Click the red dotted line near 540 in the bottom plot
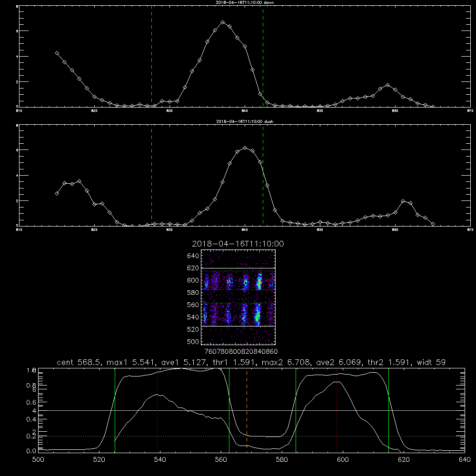Image resolution: width=476 pixels, height=476 pixels. [x=157, y=410]
